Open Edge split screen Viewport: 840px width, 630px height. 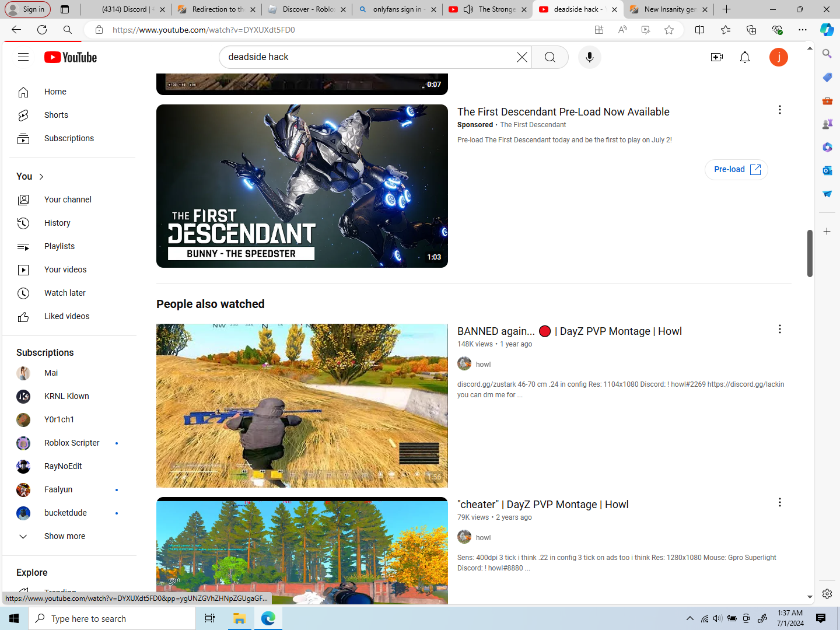pos(700,30)
